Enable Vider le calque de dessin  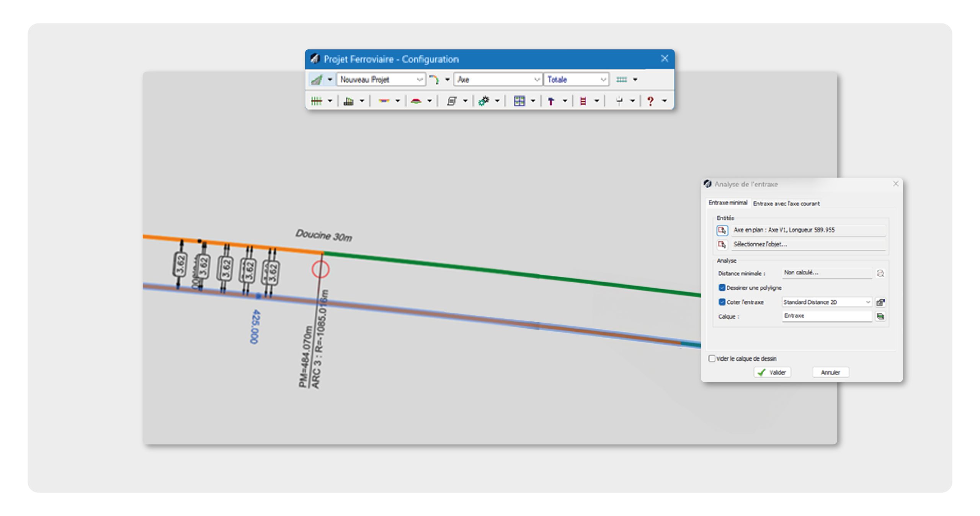pos(712,359)
